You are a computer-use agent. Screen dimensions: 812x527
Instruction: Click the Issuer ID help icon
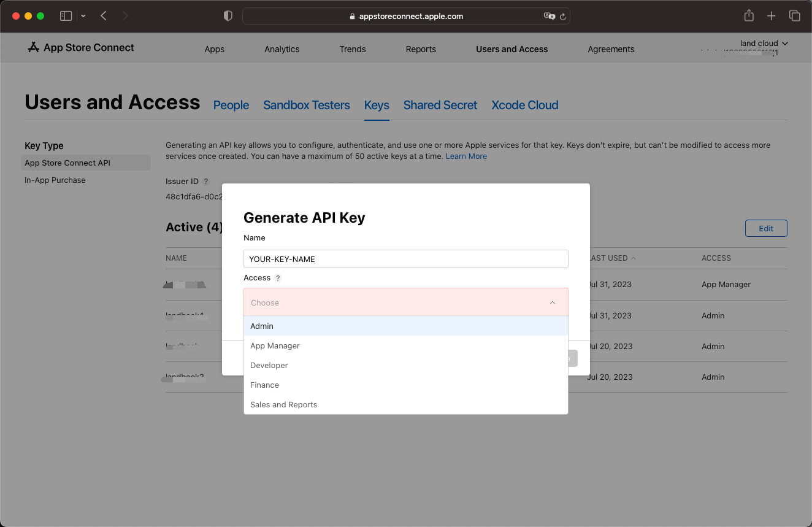coord(206,182)
